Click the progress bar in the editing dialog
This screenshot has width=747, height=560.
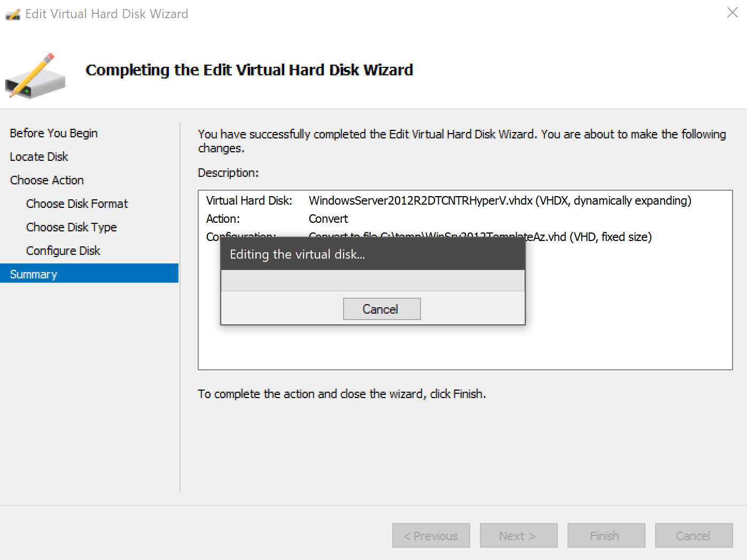[372, 280]
